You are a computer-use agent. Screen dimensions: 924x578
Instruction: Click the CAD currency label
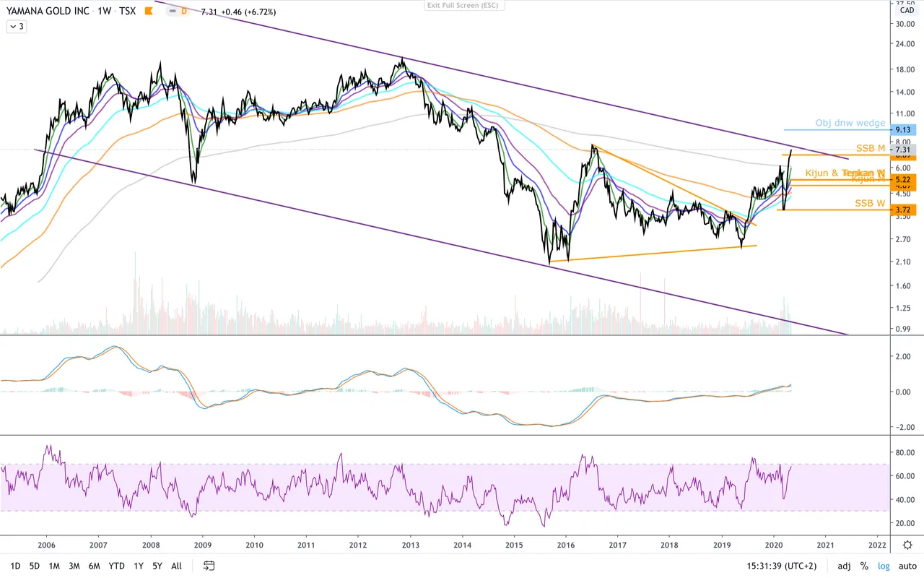click(906, 10)
